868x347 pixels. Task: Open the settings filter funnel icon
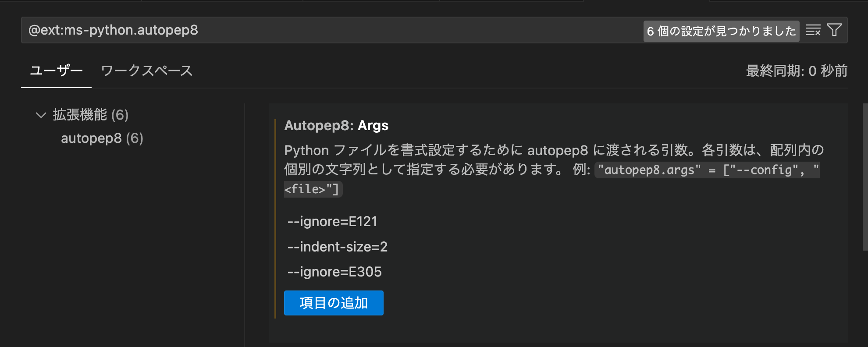[834, 30]
